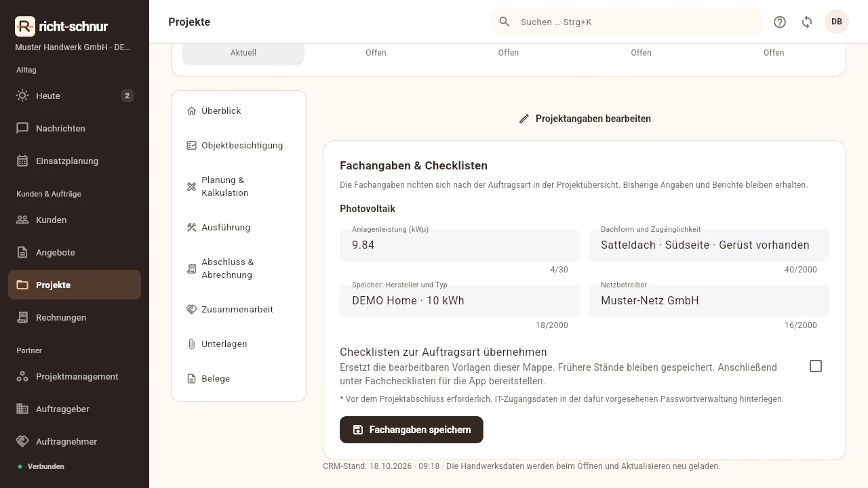Select the Überblick tab
Viewport: 868px width, 488px height.
pos(239,110)
